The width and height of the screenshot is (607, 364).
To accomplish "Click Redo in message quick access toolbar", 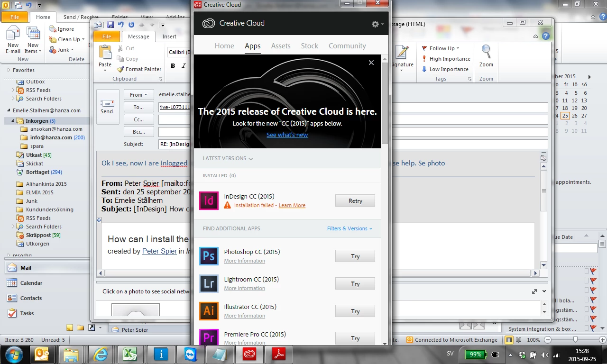I will pyautogui.click(x=131, y=25).
